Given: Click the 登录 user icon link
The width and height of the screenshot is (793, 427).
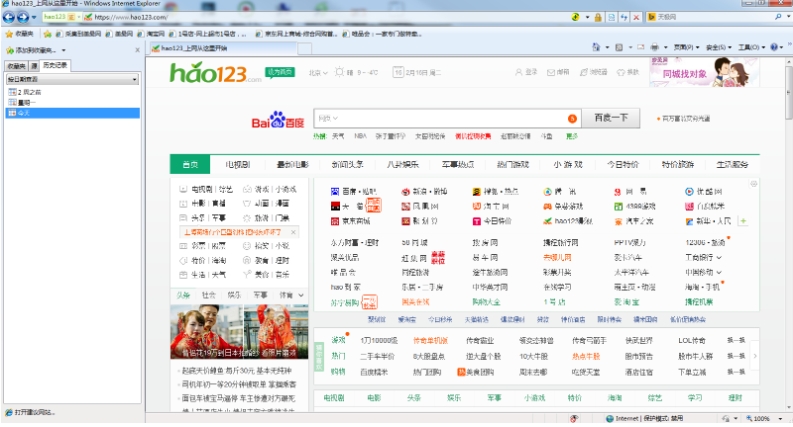Looking at the screenshot, I should (x=526, y=72).
